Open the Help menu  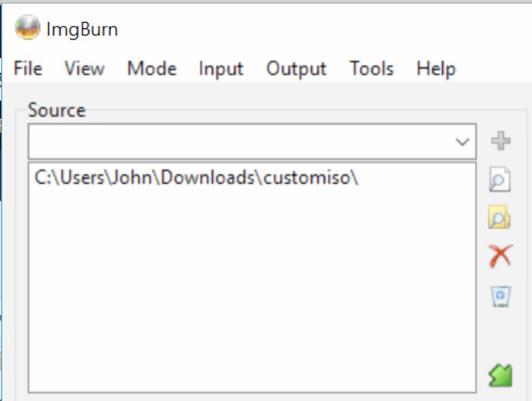coord(436,69)
